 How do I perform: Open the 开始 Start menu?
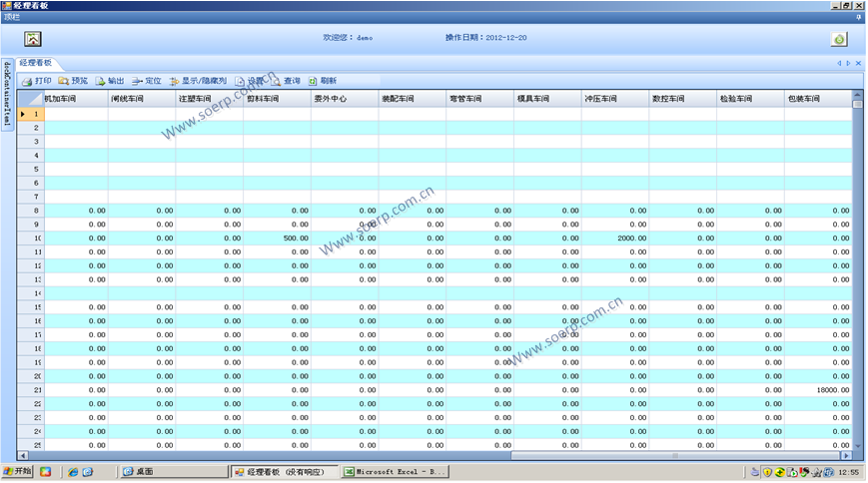click(x=17, y=472)
